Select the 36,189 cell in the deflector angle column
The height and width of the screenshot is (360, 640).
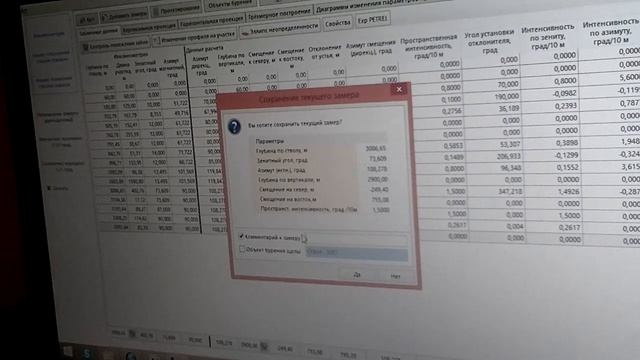(509, 108)
